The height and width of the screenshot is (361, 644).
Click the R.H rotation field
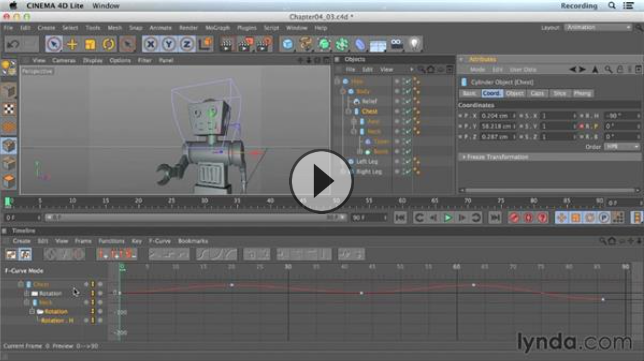tap(622, 116)
